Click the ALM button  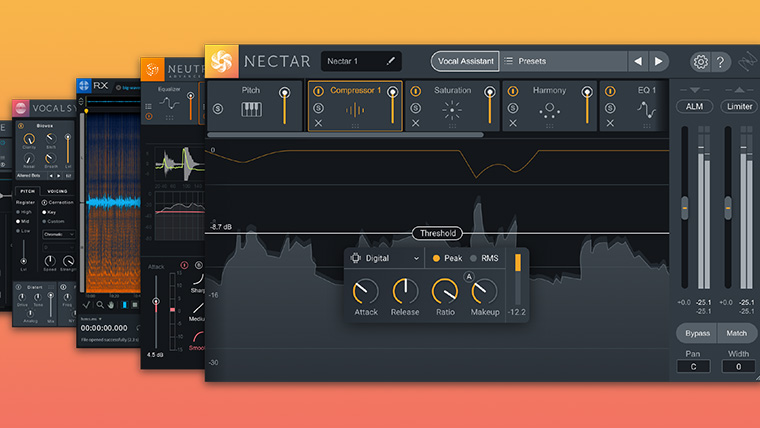tap(694, 106)
